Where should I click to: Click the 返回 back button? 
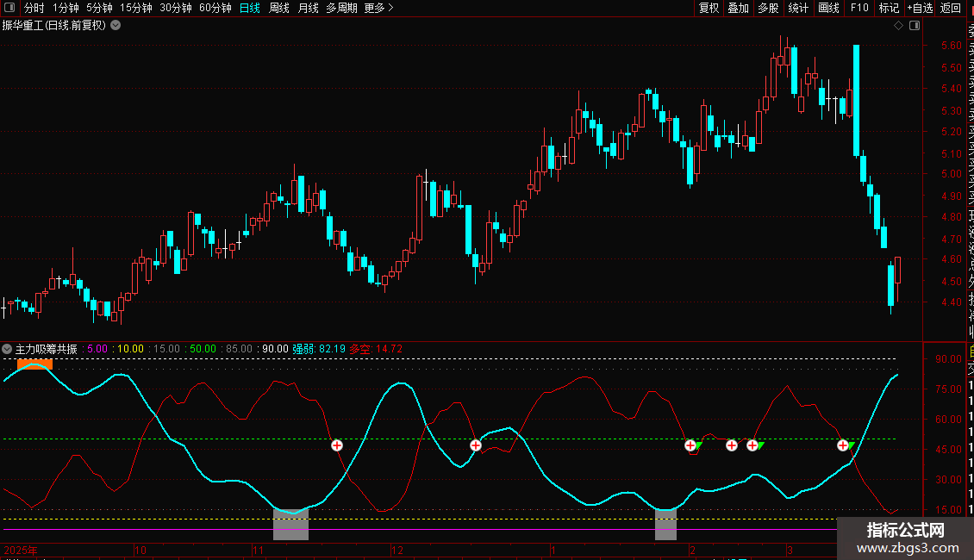pyautogui.click(x=951, y=8)
